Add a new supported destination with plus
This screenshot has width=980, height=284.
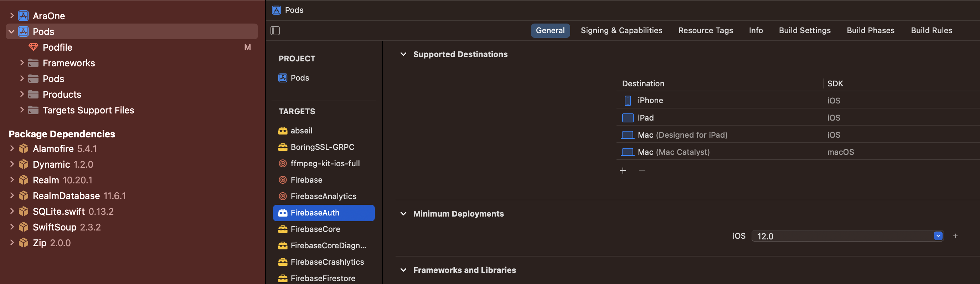tap(623, 171)
